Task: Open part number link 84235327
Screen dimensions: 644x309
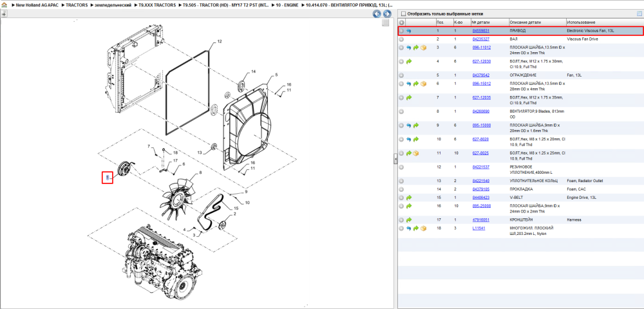Action: 480,39
